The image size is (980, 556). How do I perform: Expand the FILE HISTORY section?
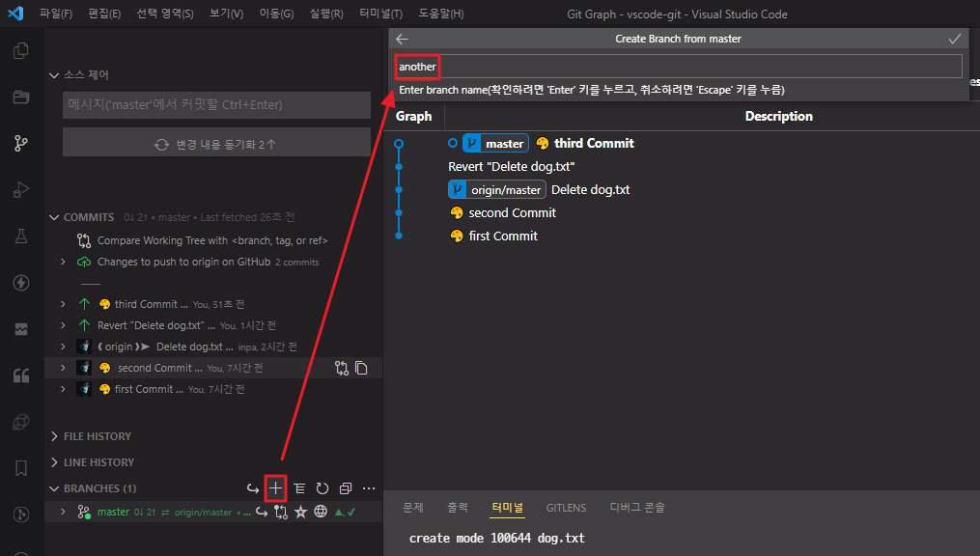click(54, 436)
